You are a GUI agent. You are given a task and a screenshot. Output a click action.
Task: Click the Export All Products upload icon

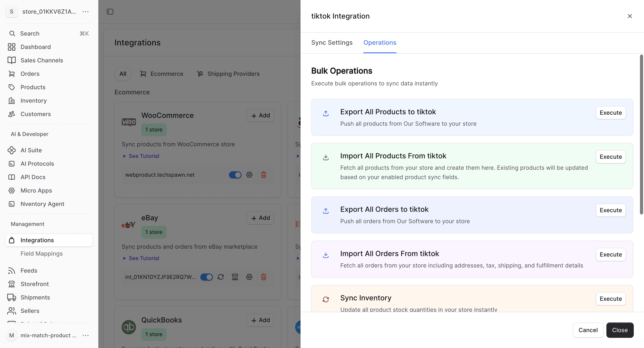pyautogui.click(x=326, y=113)
